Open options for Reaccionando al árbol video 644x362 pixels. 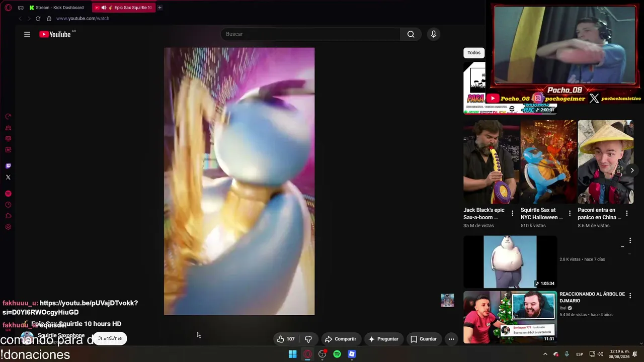[630, 296]
